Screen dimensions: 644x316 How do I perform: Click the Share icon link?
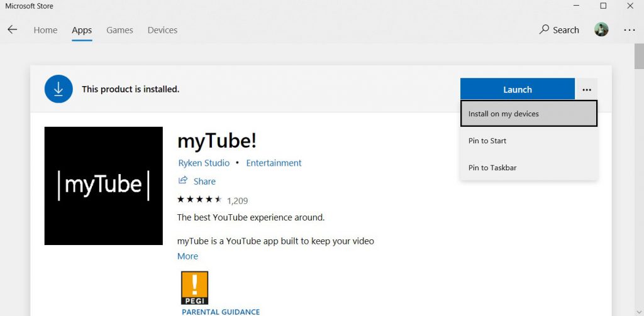[x=197, y=181]
